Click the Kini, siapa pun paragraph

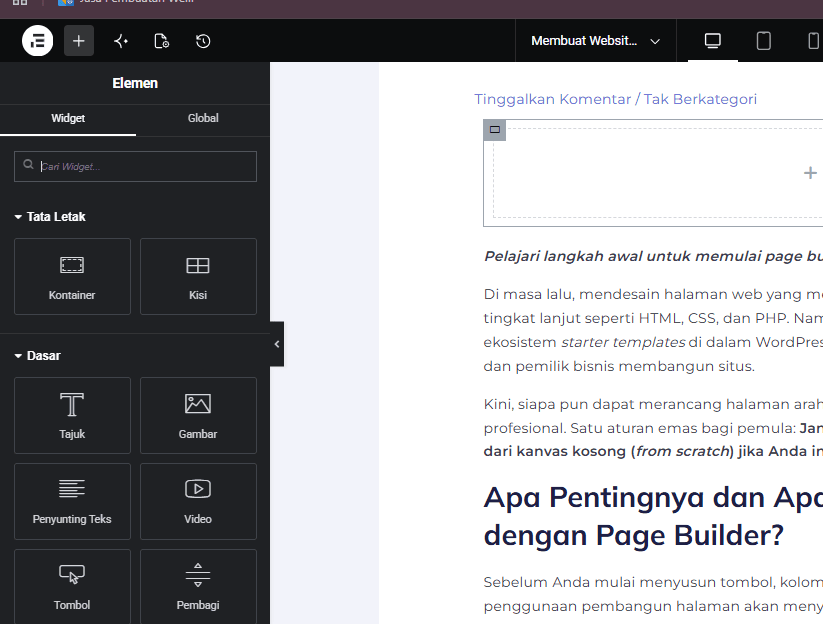[x=653, y=428]
